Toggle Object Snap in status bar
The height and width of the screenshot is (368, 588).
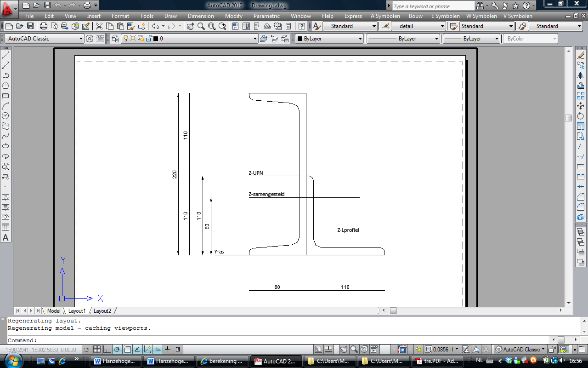[x=127, y=349]
